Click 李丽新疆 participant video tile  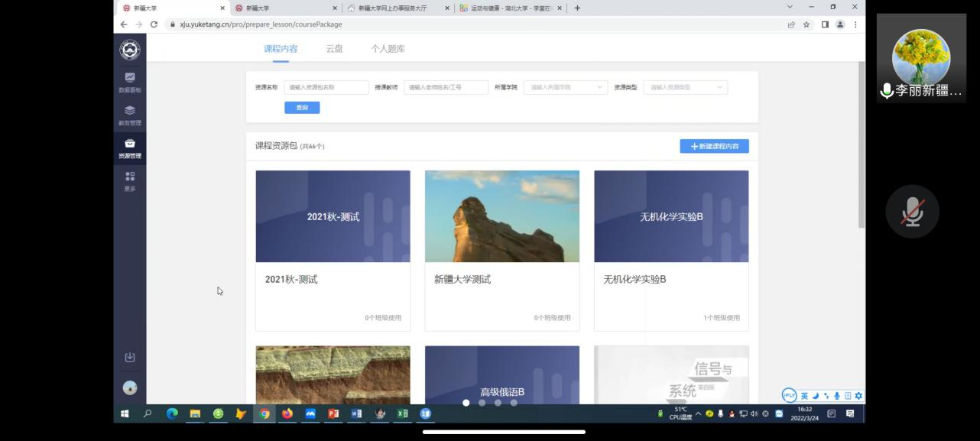pos(921,58)
